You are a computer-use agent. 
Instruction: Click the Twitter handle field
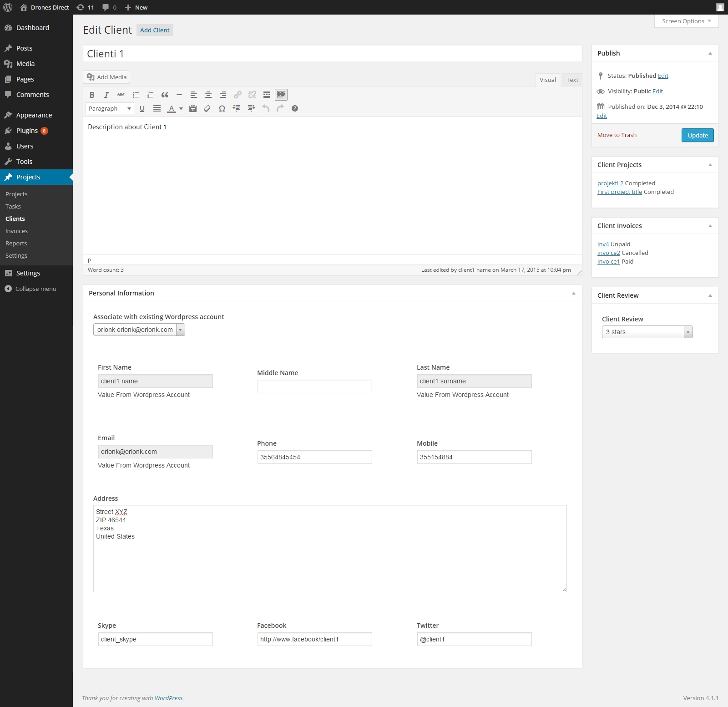tap(474, 639)
